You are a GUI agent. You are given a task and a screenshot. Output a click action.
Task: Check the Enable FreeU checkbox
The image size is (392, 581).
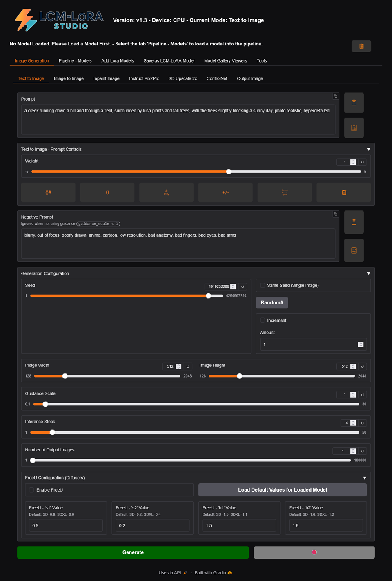pyautogui.click(x=31, y=490)
